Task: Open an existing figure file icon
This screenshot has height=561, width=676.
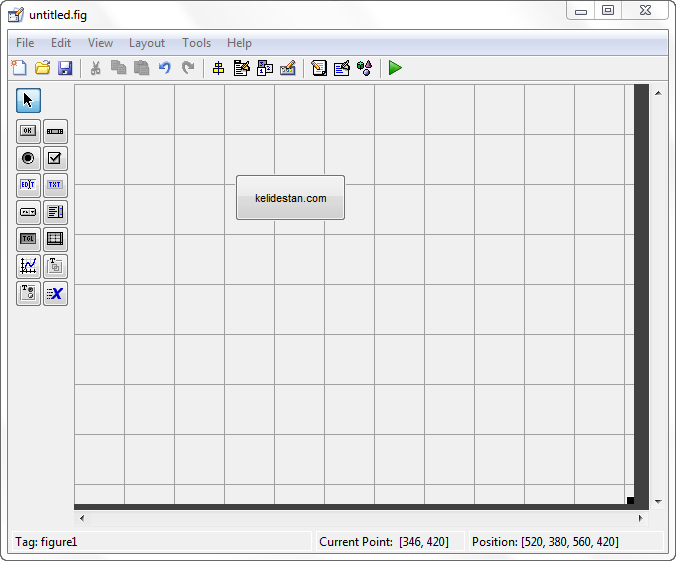Action: 42,68
